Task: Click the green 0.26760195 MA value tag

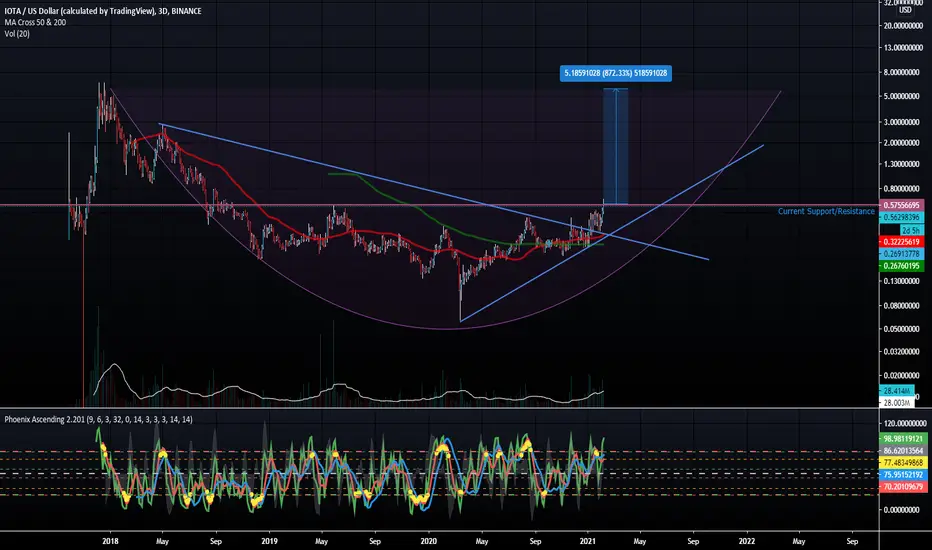Action: point(902,266)
